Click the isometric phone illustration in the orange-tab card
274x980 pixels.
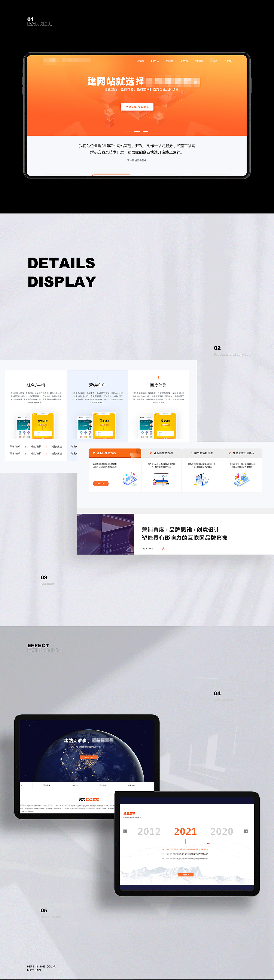(130, 479)
